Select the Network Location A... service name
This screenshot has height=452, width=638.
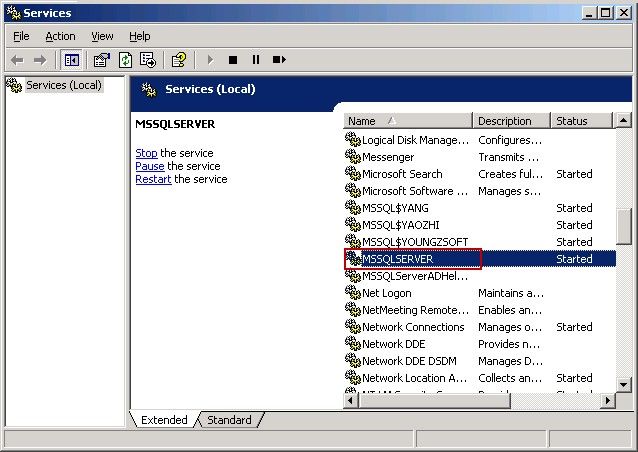point(415,378)
